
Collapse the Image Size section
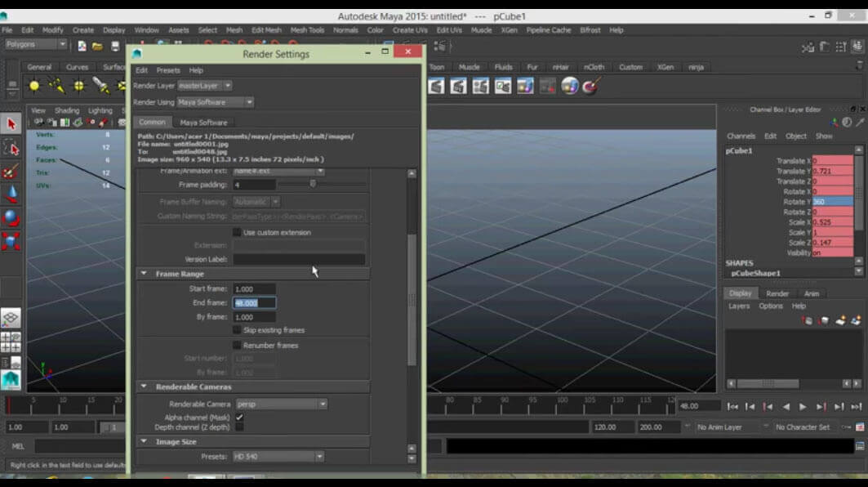click(x=144, y=441)
